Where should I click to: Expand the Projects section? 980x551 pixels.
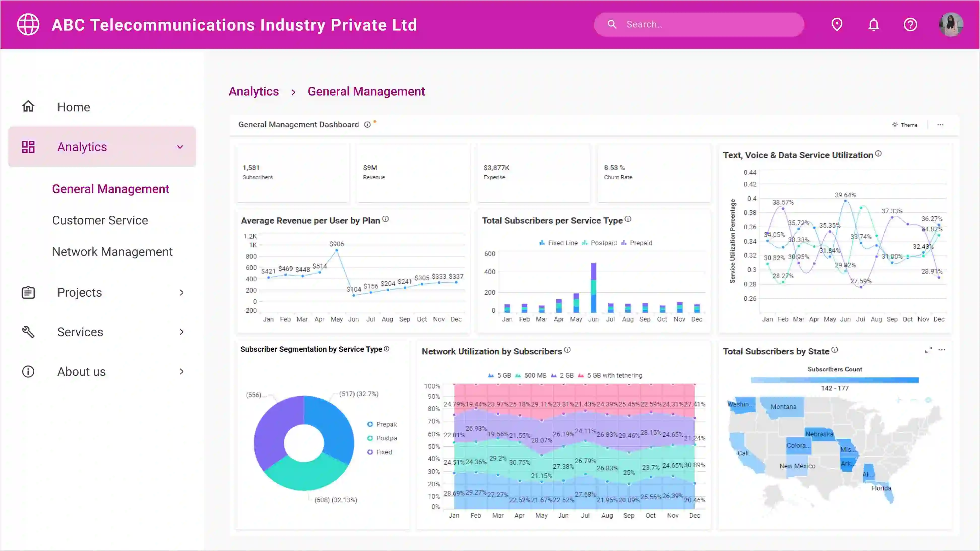coord(182,293)
